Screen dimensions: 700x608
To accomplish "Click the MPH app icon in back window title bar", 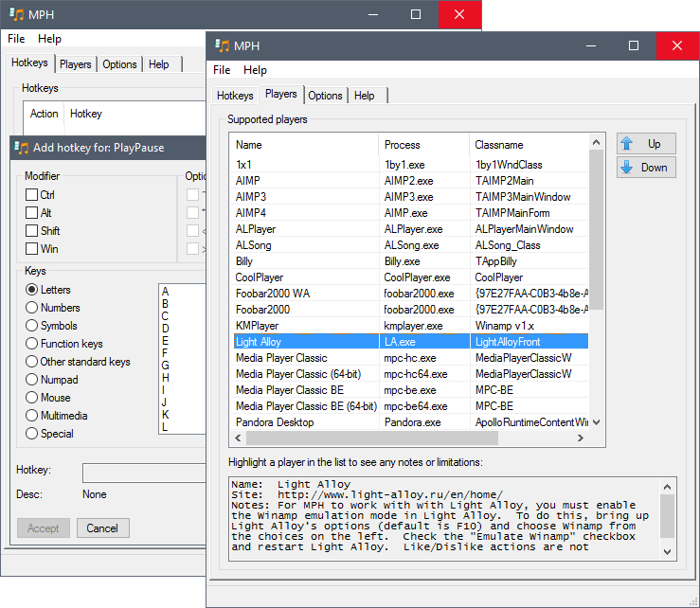I will click(16, 14).
